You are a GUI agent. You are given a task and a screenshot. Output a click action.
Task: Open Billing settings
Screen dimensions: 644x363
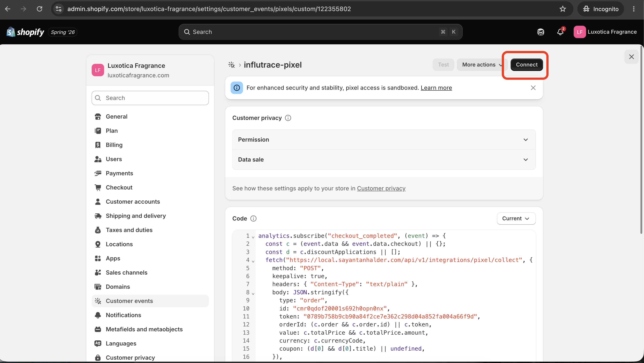coord(150,145)
